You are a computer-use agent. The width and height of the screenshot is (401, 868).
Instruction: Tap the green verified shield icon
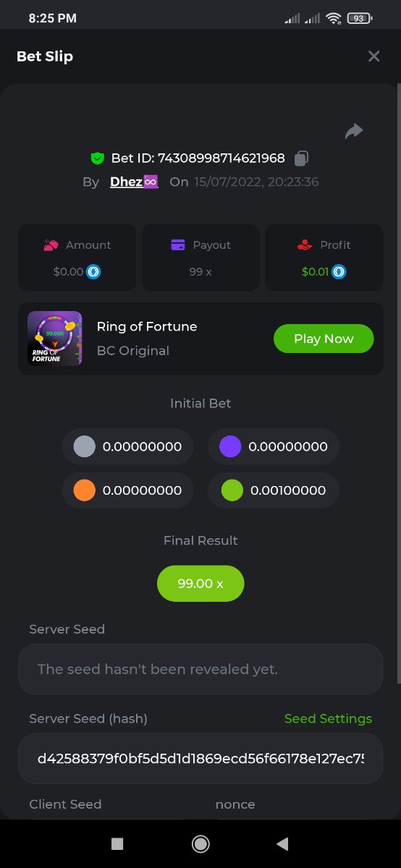point(97,158)
